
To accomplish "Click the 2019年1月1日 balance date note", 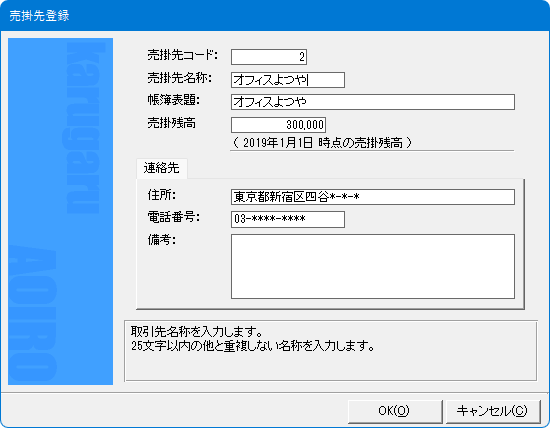I will click(322, 143).
